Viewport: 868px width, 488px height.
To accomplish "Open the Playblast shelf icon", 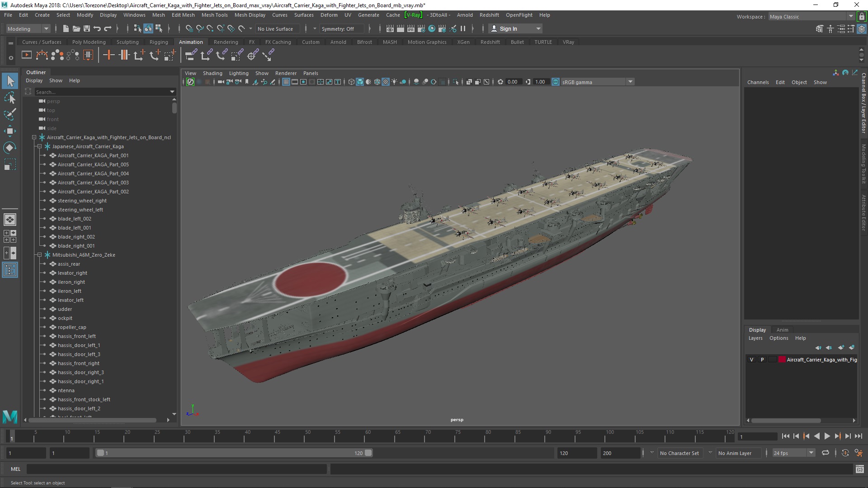I will 27,55.
